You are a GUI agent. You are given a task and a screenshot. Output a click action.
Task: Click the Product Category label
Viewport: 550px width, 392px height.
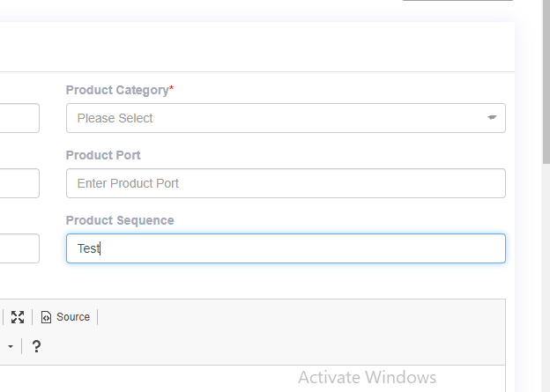116,90
